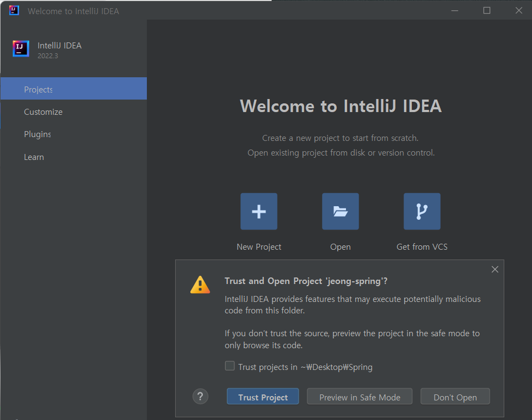Click the yellow warning triangle icon
The height and width of the screenshot is (420, 532).
tap(200, 285)
